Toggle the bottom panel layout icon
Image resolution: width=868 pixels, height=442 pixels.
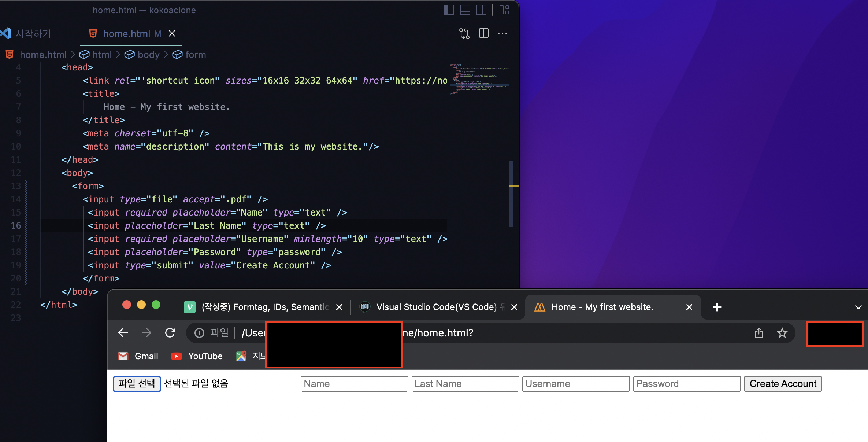pyautogui.click(x=465, y=10)
